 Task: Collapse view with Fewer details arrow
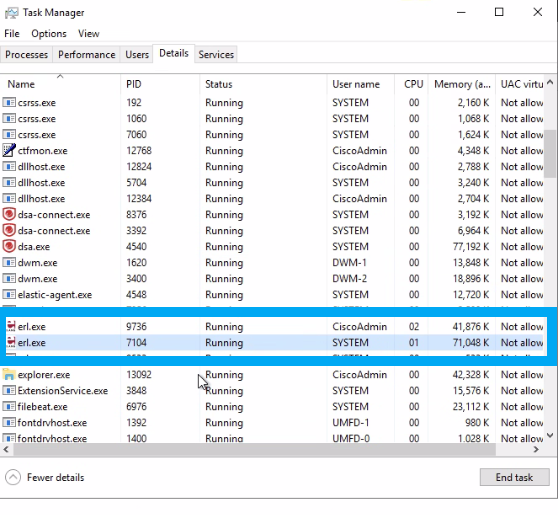pyautogui.click(x=13, y=477)
